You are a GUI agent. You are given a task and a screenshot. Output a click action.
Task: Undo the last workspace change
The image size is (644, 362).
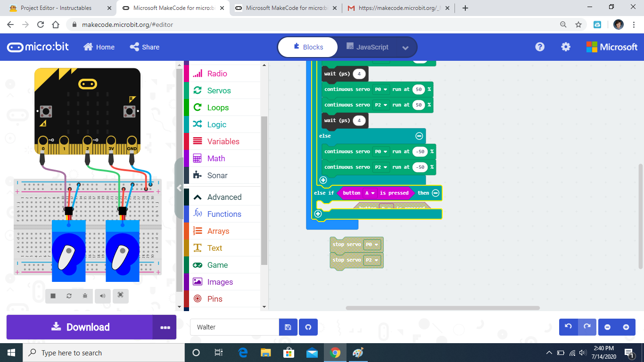(569, 327)
